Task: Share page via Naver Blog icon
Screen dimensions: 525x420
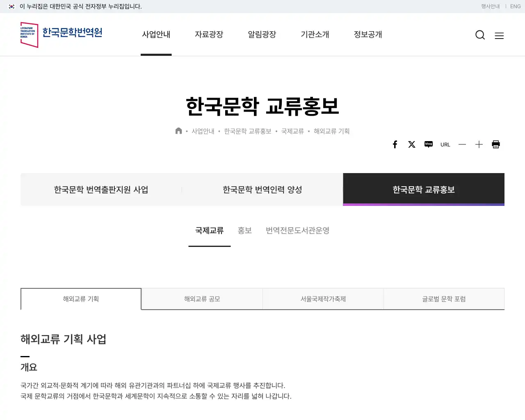Action: point(428,144)
